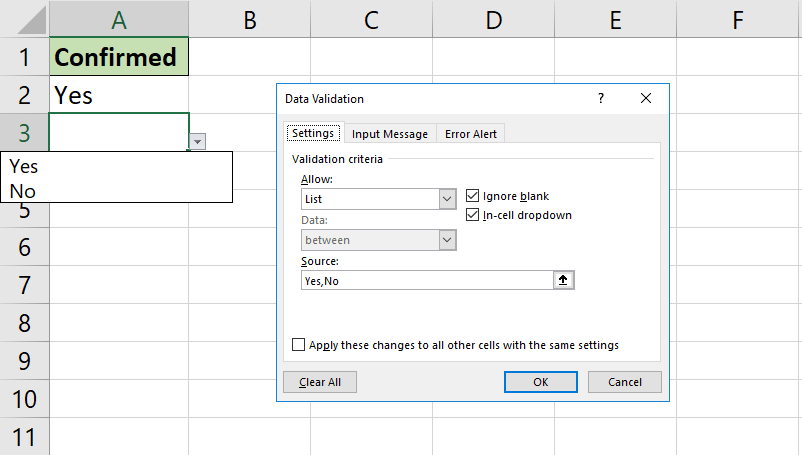This screenshot has height=455, width=802.
Task: Click the Clear All button
Action: click(320, 382)
